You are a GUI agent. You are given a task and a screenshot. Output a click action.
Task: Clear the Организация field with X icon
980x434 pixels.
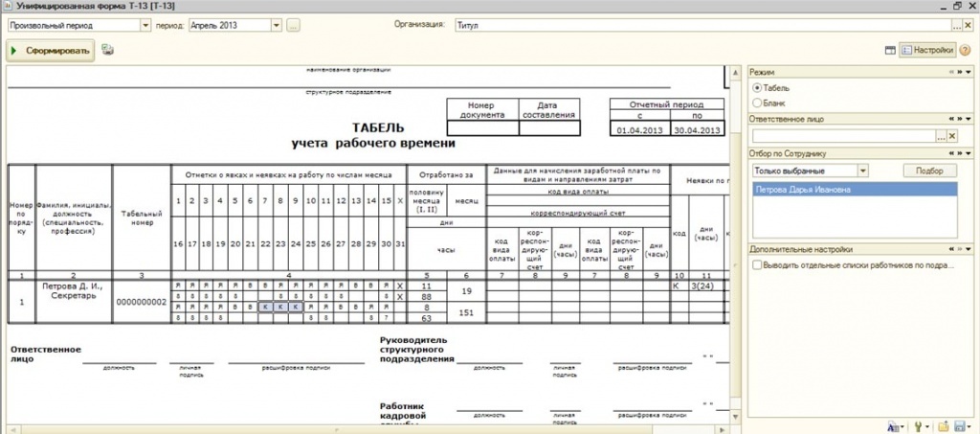coord(968,25)
